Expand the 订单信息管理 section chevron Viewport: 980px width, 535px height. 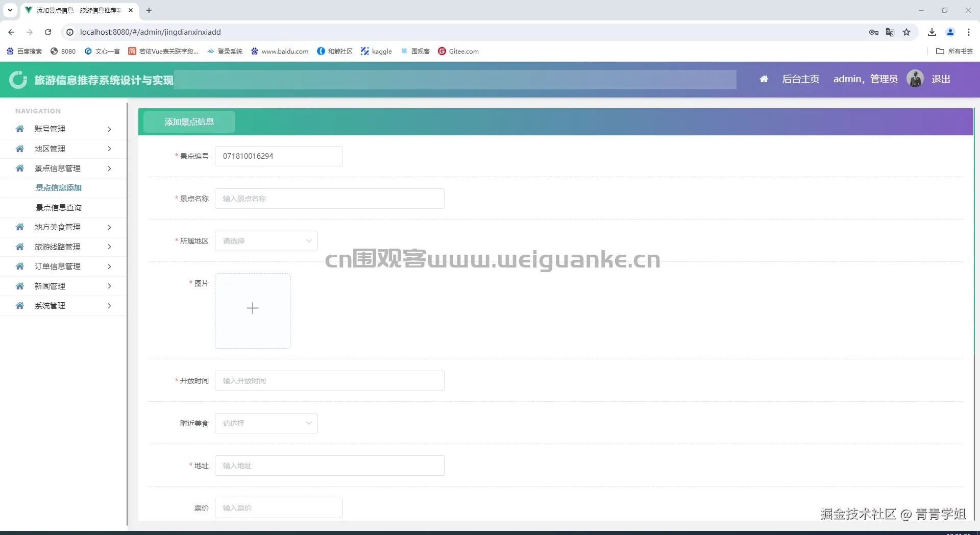pyautogui.click(x=109, y=266)
